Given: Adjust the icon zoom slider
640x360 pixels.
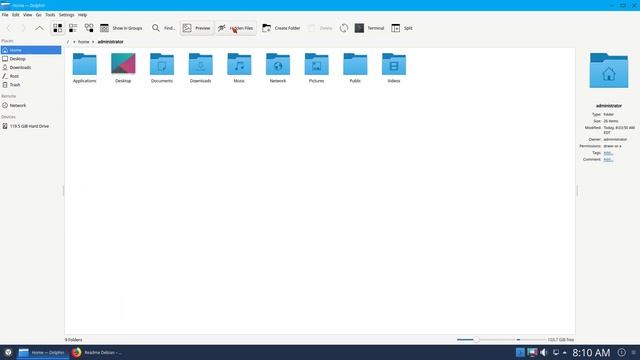Looking at the screenshot, I should [x=476, y=340].
